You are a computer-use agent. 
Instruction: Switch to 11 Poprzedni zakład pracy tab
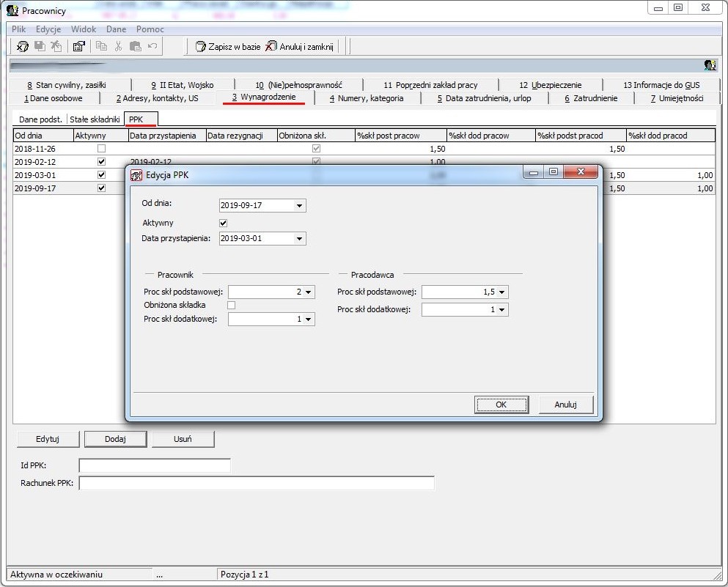(x=430, y=85)
